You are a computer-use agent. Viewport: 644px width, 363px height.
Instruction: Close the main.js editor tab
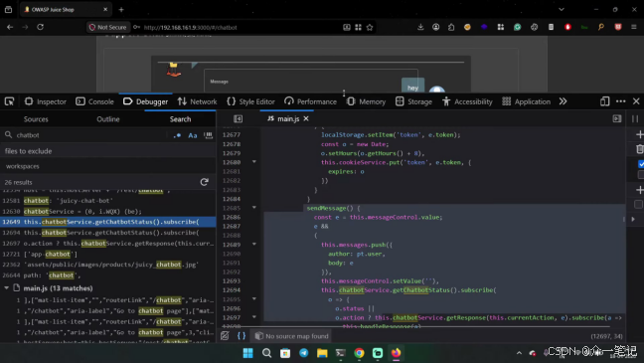click(306, 118)
